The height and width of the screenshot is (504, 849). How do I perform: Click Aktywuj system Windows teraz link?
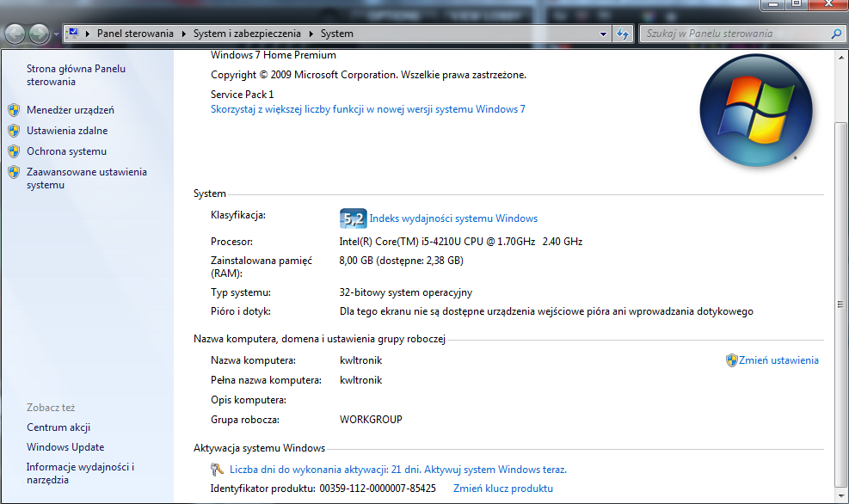[496, 470]
